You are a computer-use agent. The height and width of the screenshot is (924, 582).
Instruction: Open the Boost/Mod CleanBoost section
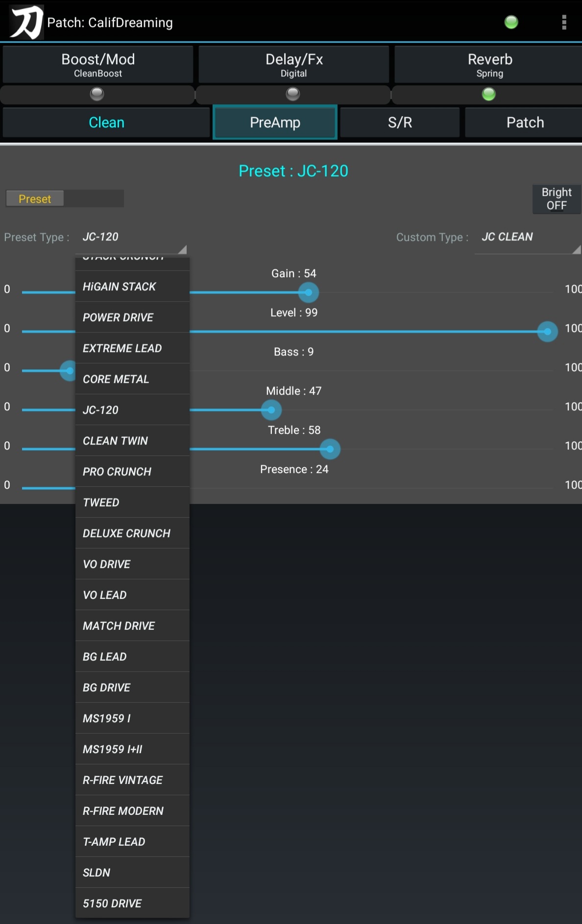(98, 65)
